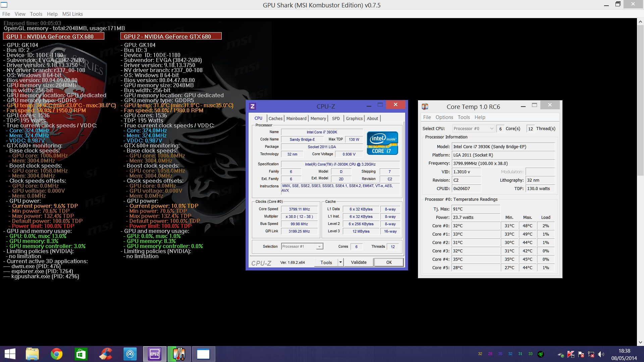This screenshot has width=644, height=362.
Task: Click the OK button in CPU-Z
Action: tap(389, 262)
